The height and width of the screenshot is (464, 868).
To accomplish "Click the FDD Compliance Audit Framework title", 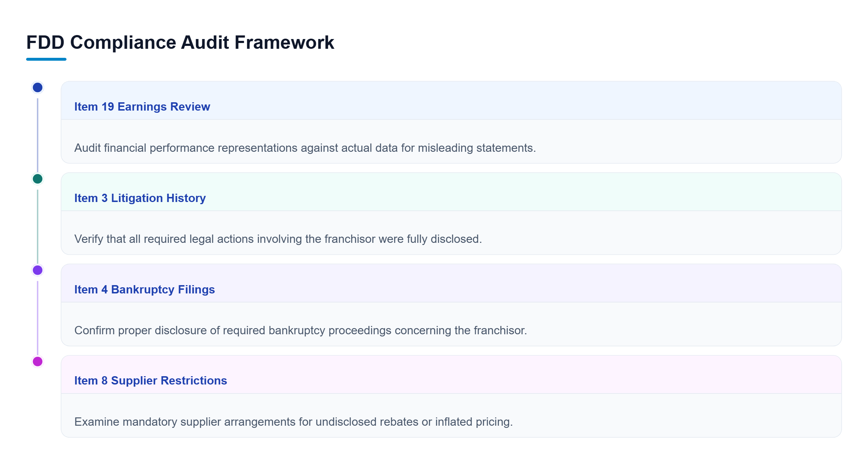I will click(180, 42).
